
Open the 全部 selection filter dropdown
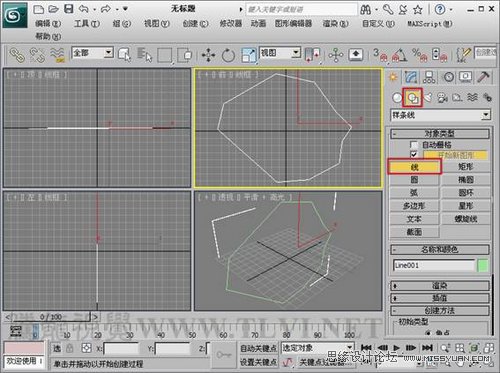(93, 53)
